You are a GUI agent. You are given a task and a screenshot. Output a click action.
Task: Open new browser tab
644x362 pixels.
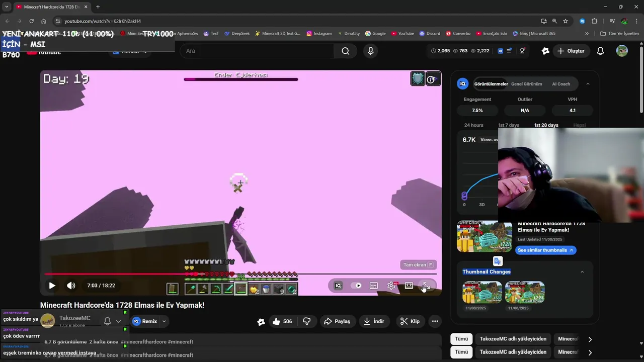click(x=98, y=7)
